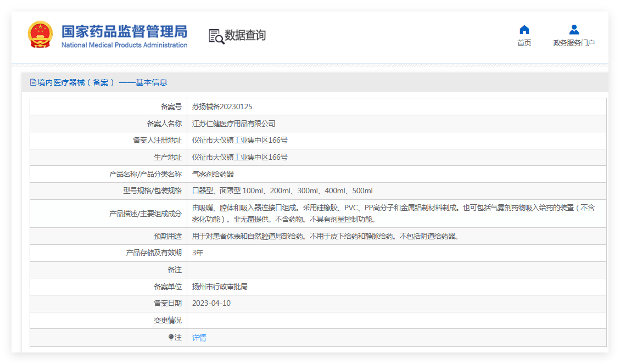Click the 口器型、面罩型 specification text

tap(282, 191)
